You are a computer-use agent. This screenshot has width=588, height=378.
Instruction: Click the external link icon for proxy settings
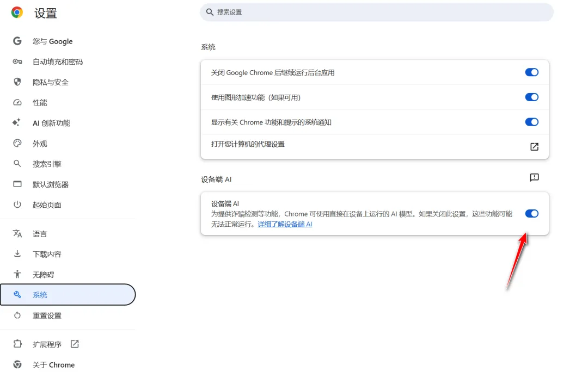[535, 146]
